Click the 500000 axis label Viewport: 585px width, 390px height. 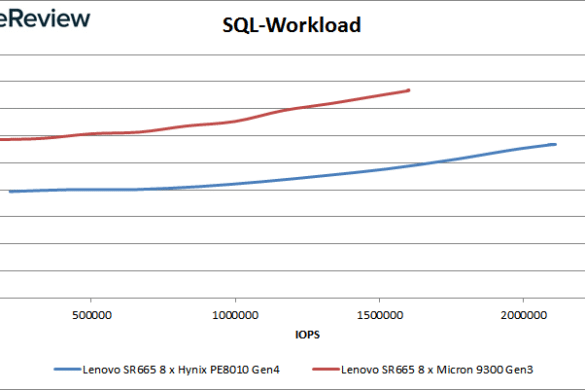coord(92,315)
